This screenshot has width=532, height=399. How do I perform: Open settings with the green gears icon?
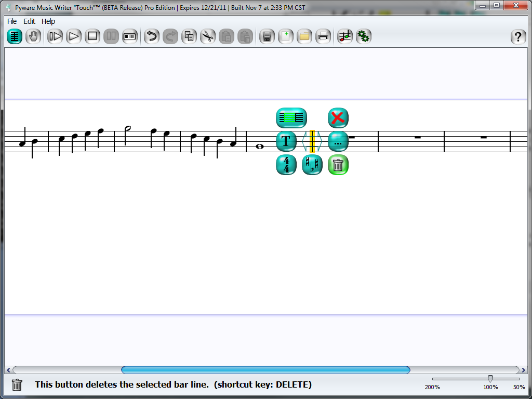(x=364, y=36)
